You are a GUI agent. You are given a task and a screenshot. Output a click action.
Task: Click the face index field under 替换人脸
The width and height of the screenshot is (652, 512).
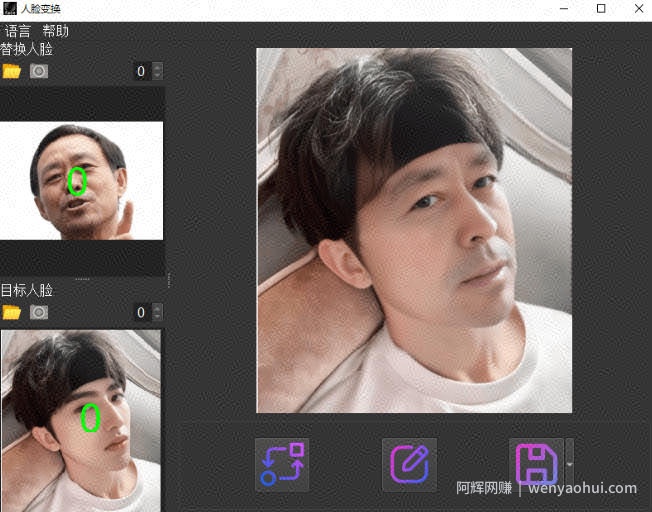tap(143, 71)
